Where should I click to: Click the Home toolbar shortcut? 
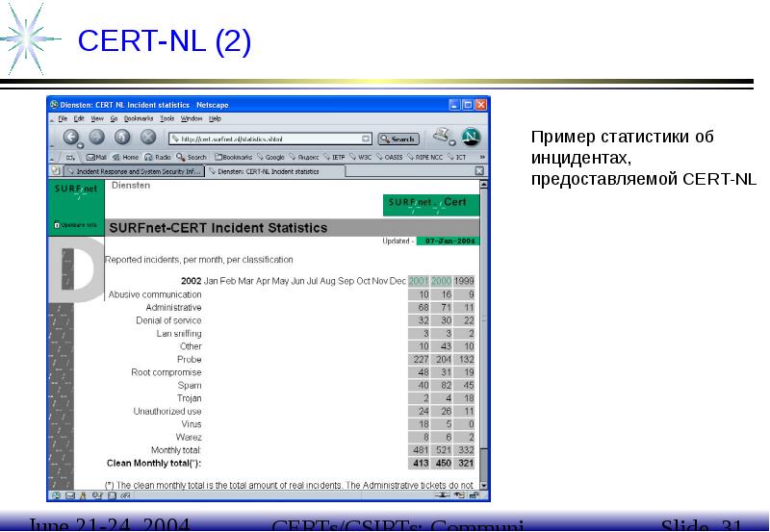click(126, 157)
